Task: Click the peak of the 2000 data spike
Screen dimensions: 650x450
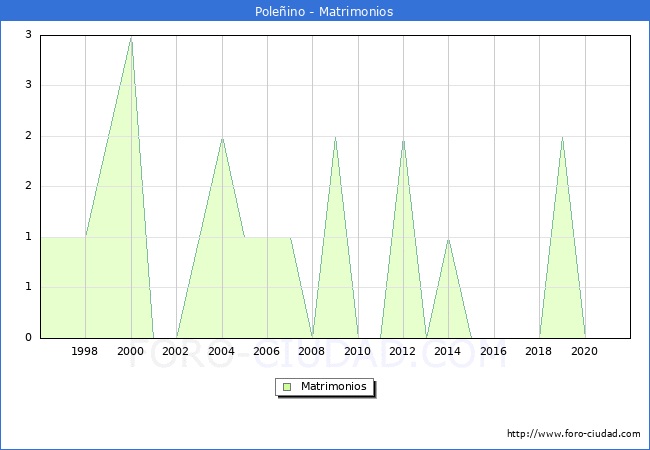Action: point(131,38)
